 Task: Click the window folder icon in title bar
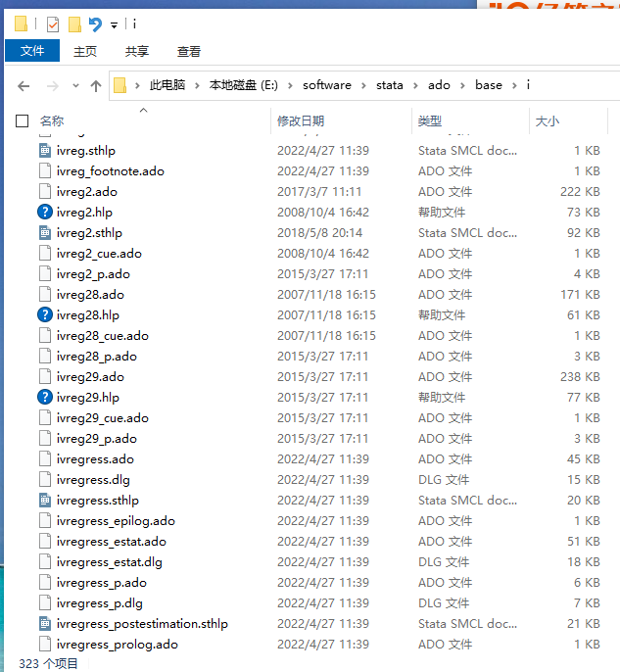click(21, 24)
